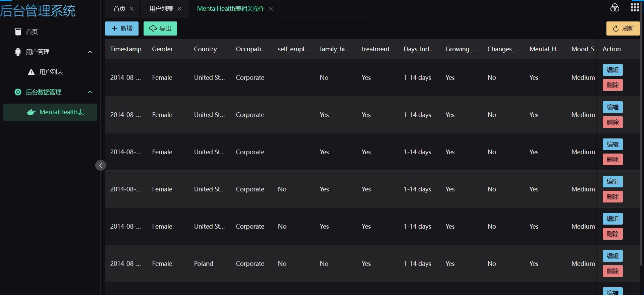Open 用户列表 in the sidebar
Screen dimensions: 644x295
point(50,72)
